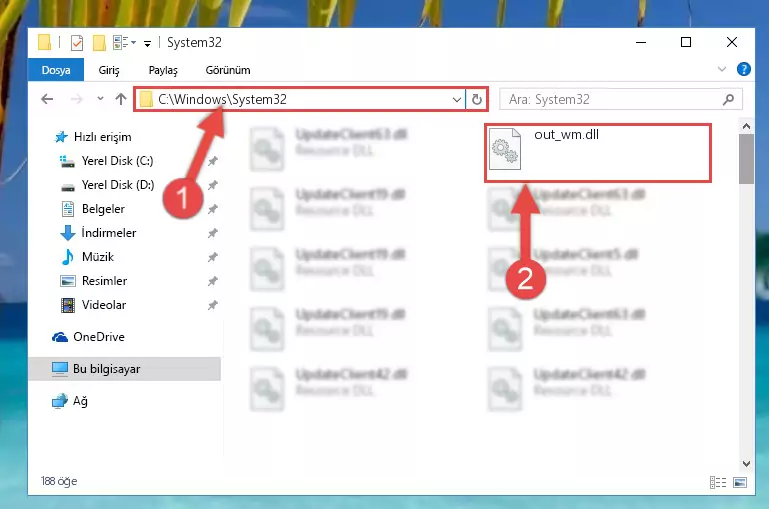The height and width of the screenshot is (509, 769).
Task: Open the recent locations dropdown arrow
Action: coord(100,99)
